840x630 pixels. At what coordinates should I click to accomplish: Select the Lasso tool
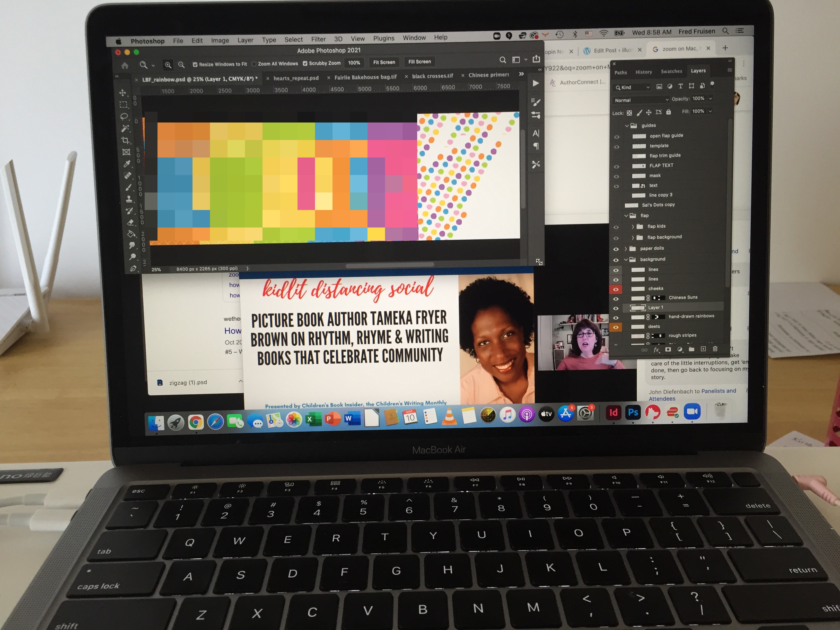click(x=124, y=117)
